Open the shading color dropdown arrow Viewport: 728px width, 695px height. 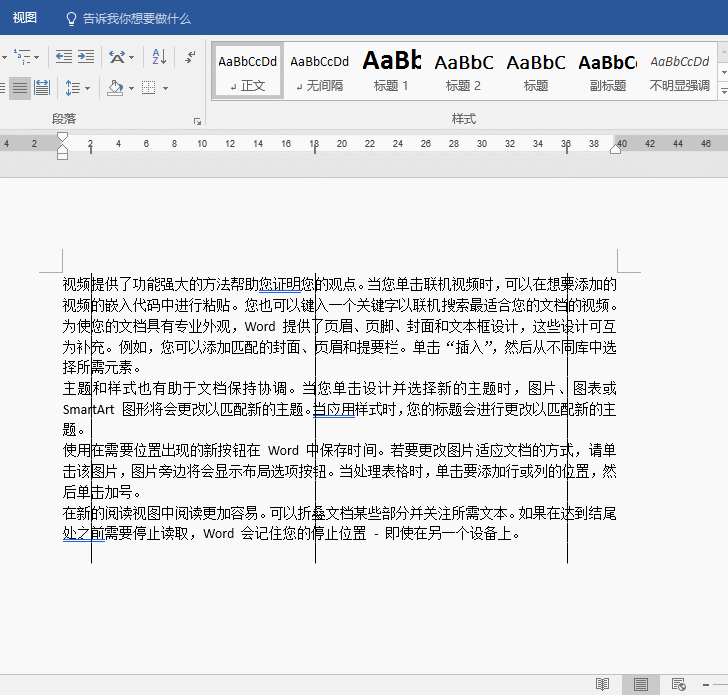coord(130,88)
